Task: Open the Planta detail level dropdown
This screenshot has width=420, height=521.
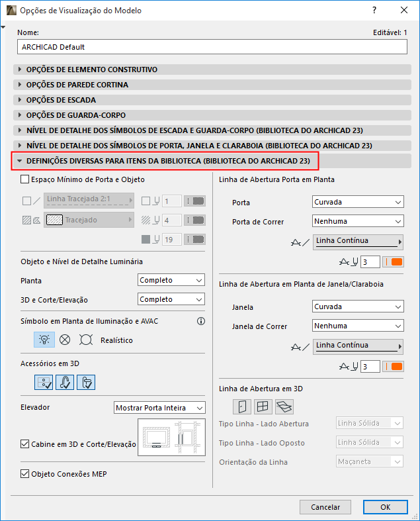Action: 171,280
